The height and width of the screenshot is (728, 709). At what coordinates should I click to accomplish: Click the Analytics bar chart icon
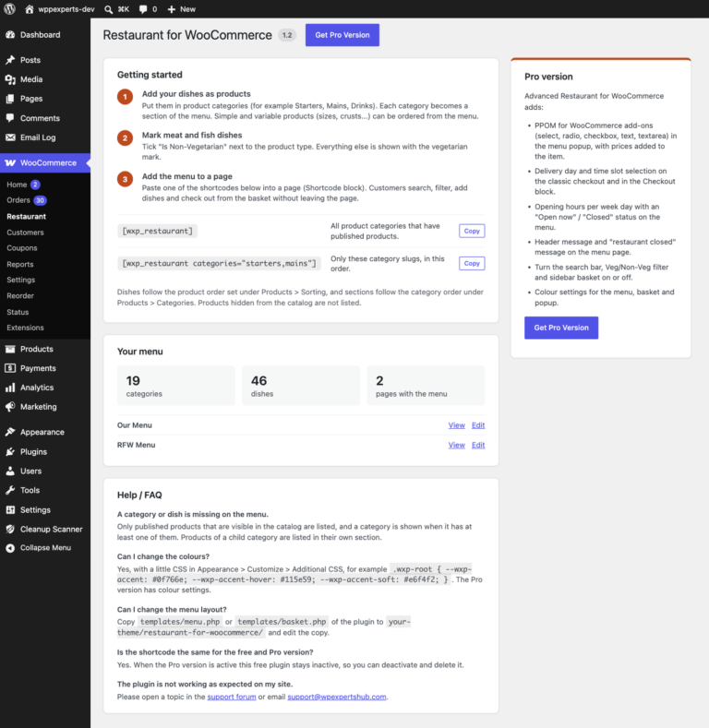click(10, 388)
